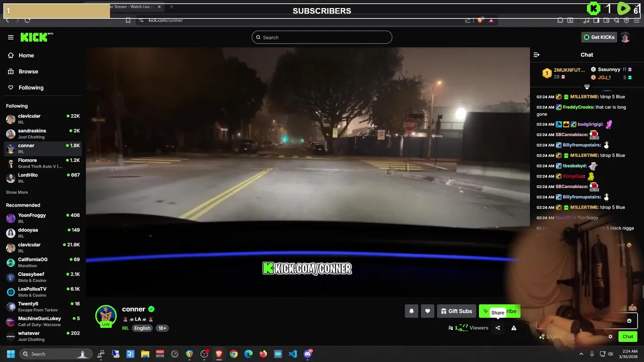Click the stream video player
The image size is (644, 362).
307,172
